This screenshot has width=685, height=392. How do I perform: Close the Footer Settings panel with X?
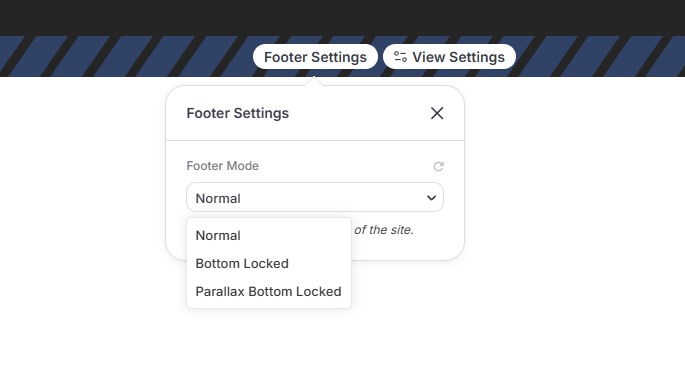click(437, 113)
